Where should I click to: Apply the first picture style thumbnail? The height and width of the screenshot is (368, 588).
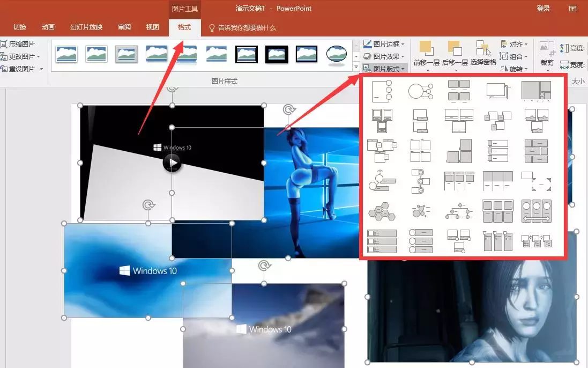66,54
